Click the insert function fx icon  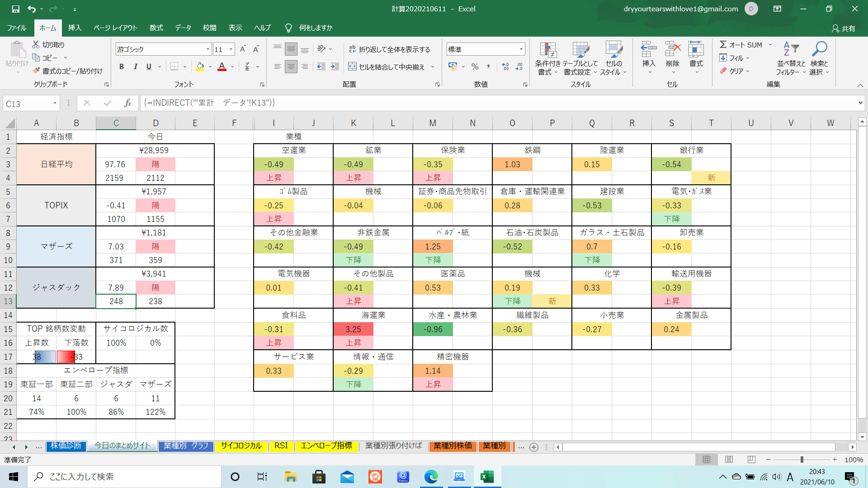tap(127, 103)
